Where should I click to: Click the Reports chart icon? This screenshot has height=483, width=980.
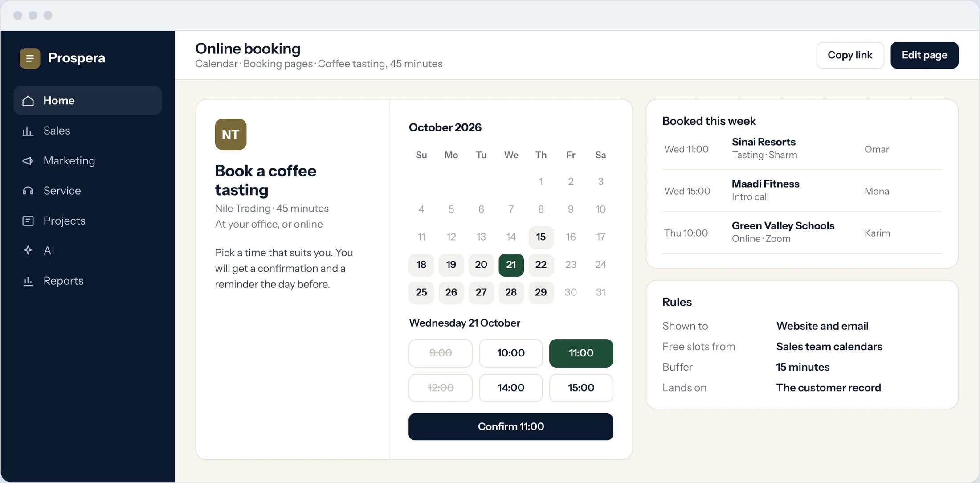coord(28,281)
